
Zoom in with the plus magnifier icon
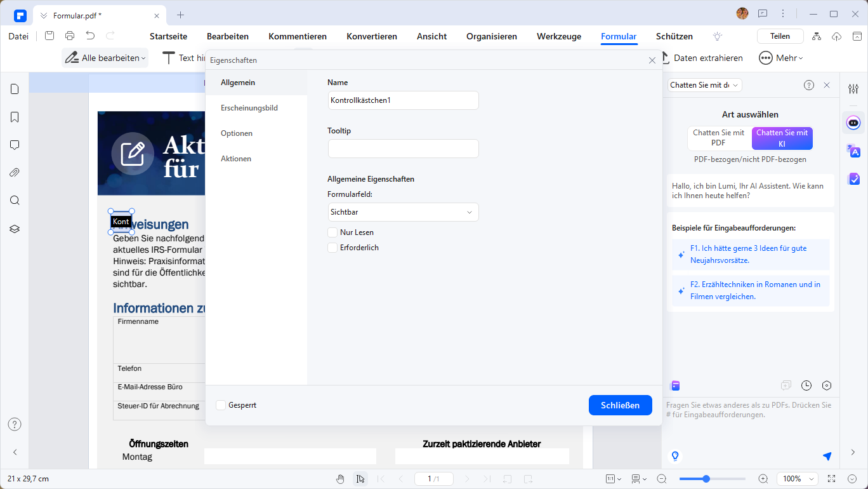tap(763, 479)
